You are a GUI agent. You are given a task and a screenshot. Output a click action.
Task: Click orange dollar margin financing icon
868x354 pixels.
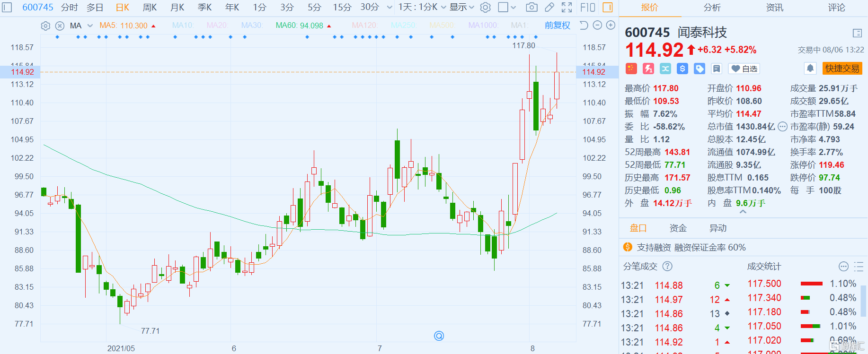point(628,247)
